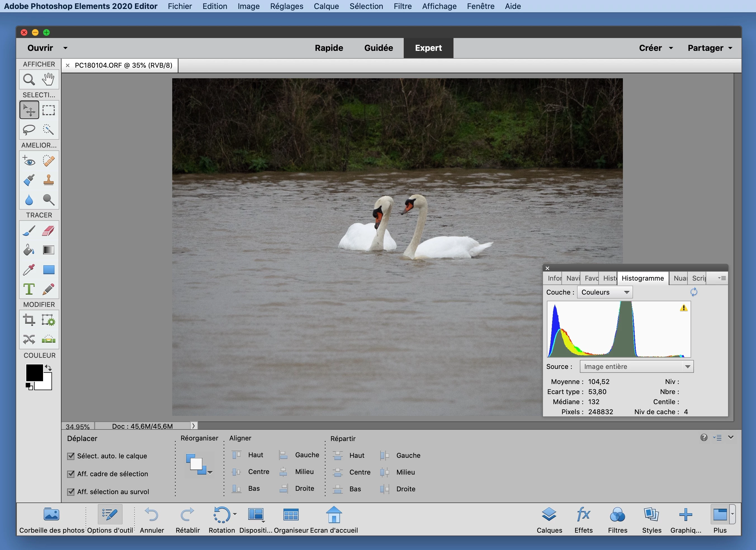Image resolution: width=756 pixels, height=550 pixels.
Task: Select the Zoom tool in Afficher
Action: pos(29,80)
